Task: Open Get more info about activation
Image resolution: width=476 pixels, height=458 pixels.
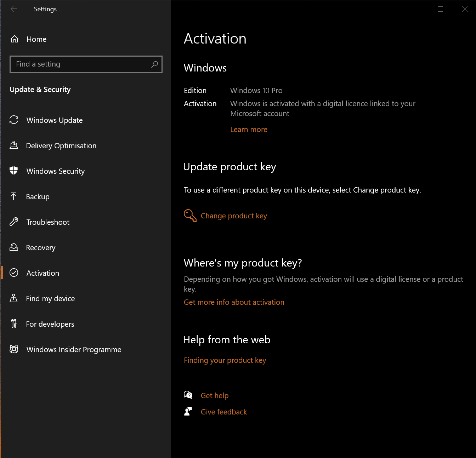Action: pyautogui.click(x=234, y=302)
